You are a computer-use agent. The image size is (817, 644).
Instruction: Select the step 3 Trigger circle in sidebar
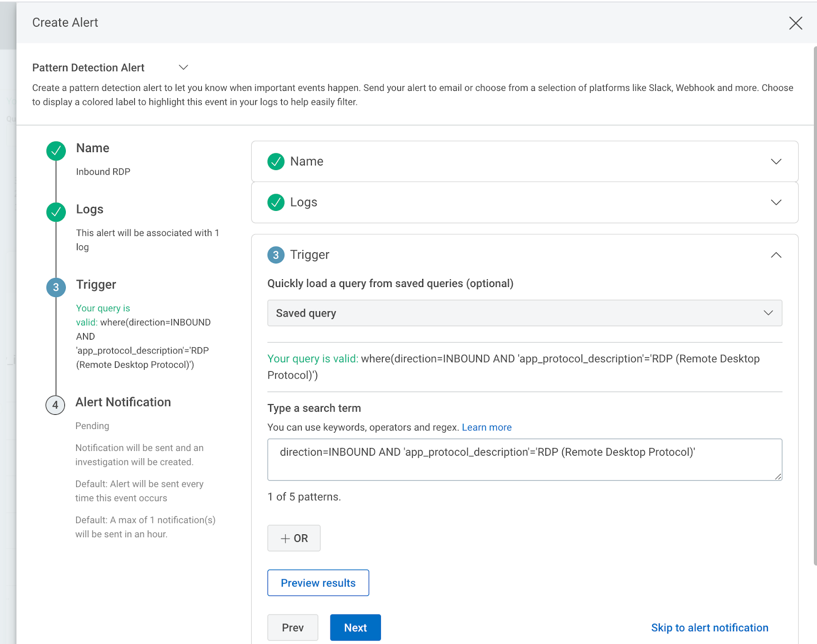coord(56,287)
